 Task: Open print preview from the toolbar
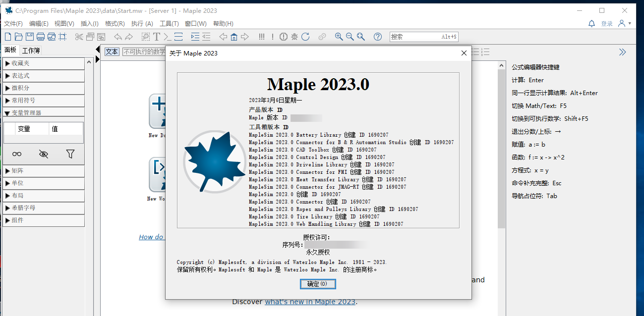click(x=52, y=37)
